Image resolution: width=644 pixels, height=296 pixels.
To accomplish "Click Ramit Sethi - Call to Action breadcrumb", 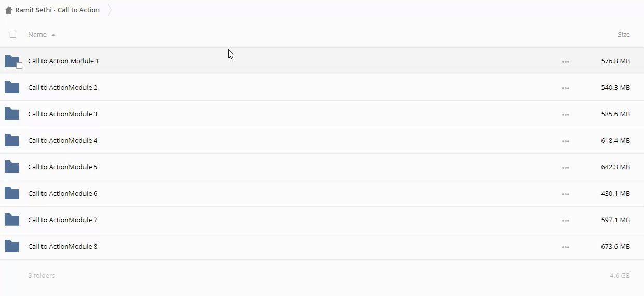I will (57, 10).
